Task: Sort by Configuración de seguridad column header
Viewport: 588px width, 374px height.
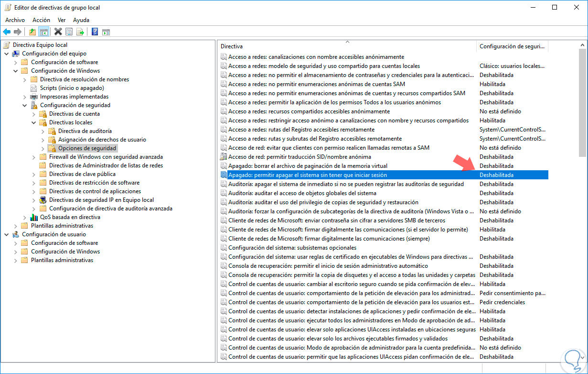Action: point(512,46)
